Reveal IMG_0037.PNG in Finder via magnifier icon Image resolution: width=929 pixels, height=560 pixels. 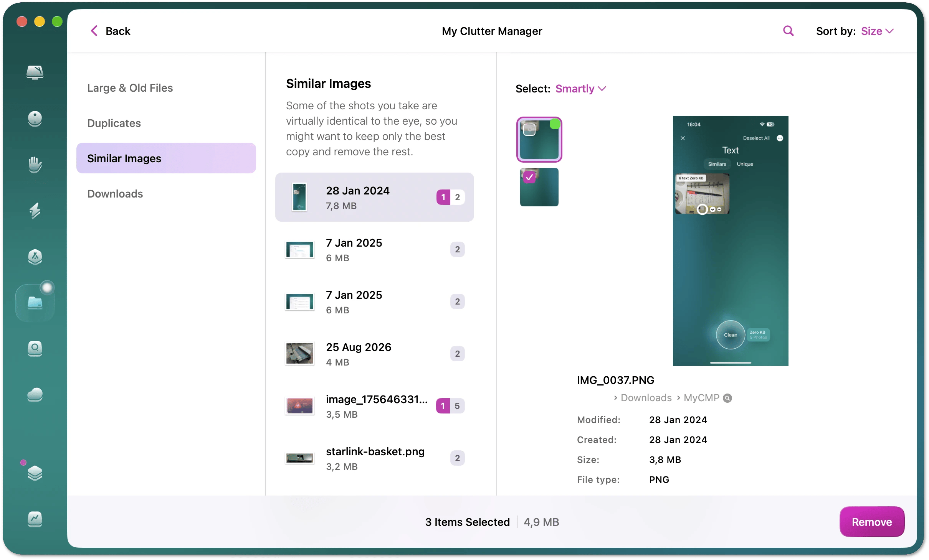[x=727, y=398]
